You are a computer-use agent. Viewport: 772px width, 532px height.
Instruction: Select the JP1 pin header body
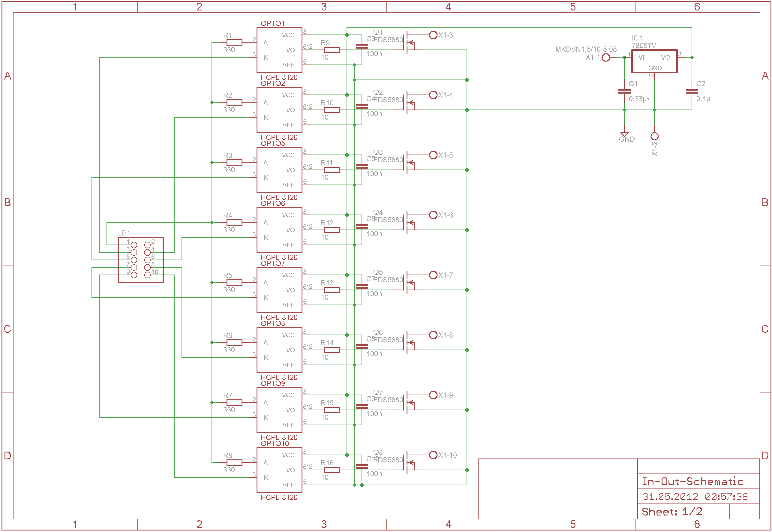point(141,260)
